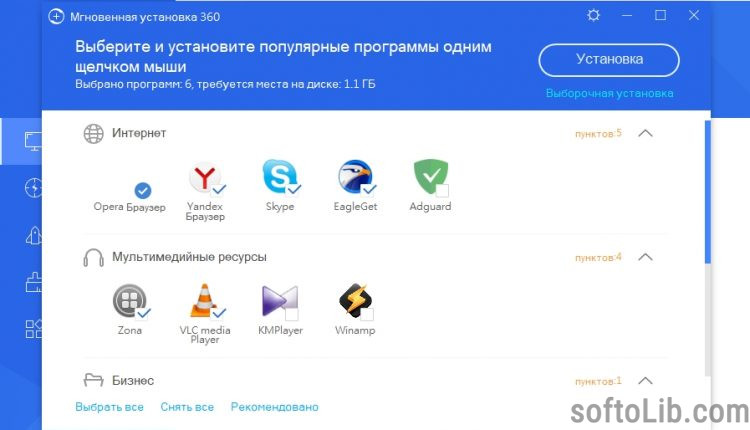Image resolution: width=750 pixels, height=430 pixels.
Task: Open the monitor tab in sidebar
Action: coord(33,141)
